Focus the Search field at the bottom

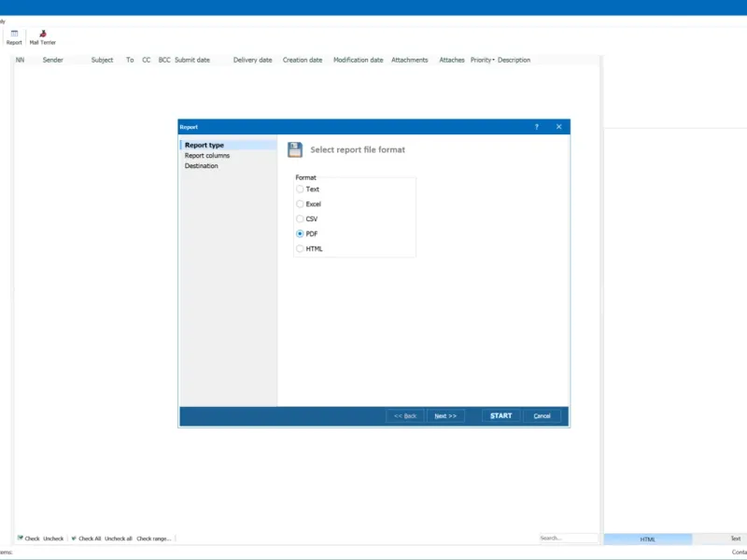(x=569, y=539)
